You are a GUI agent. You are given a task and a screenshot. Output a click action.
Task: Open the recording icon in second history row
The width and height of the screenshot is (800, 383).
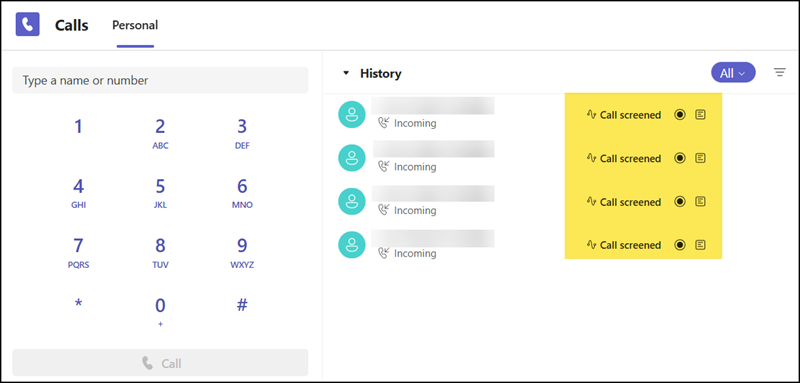click(680, 158)
